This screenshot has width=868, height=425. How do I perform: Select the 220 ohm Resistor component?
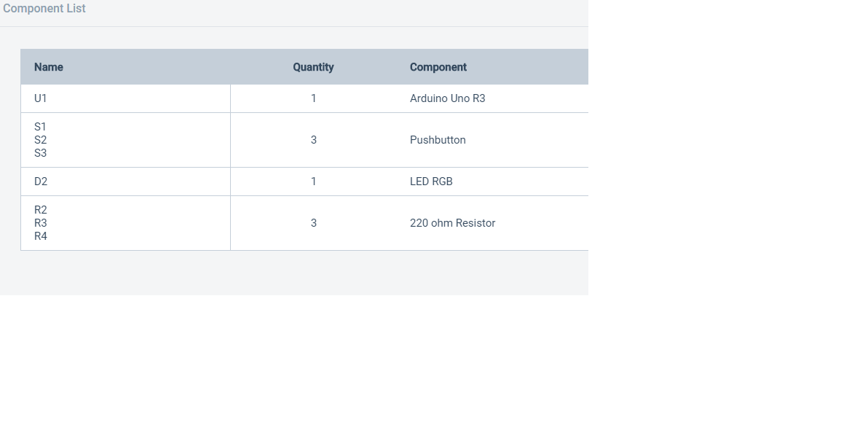(452, 223)
